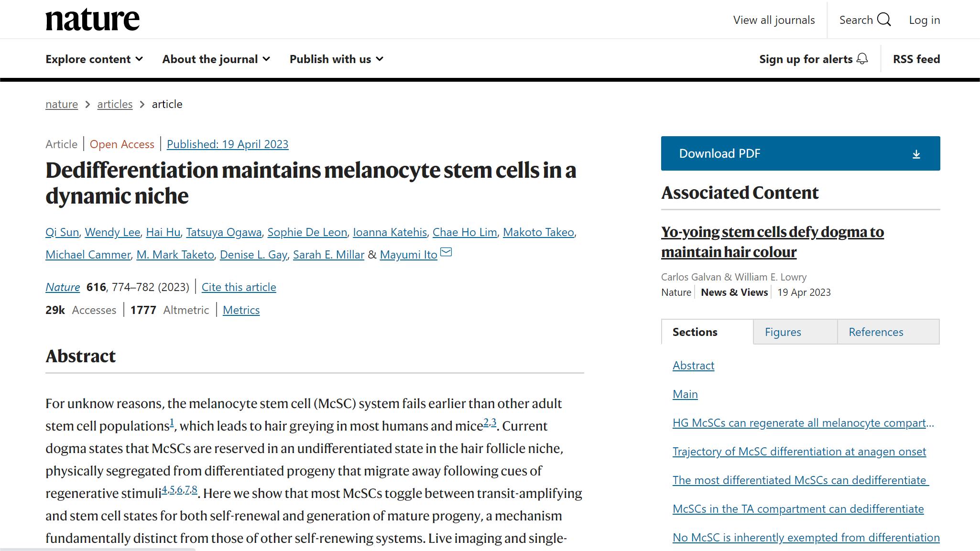Jump to the Main section link
Image resolution: width=980 pixels, height=551 pixels.
coord(685,394)
